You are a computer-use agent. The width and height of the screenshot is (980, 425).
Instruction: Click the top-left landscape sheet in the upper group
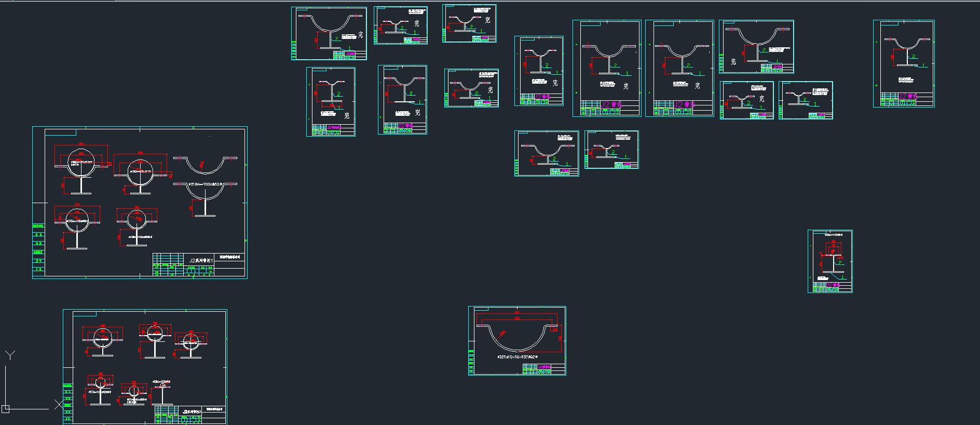coord(329,33)
